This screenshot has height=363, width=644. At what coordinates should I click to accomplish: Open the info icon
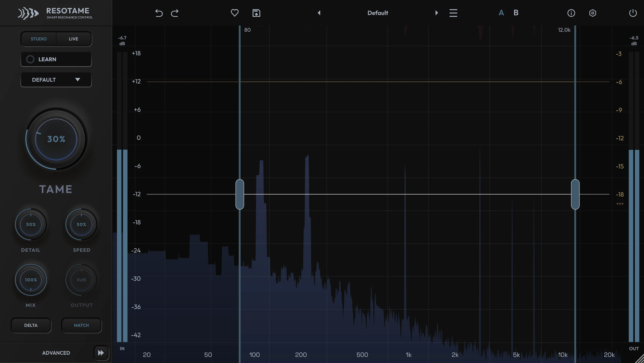[x=571, y=13]
